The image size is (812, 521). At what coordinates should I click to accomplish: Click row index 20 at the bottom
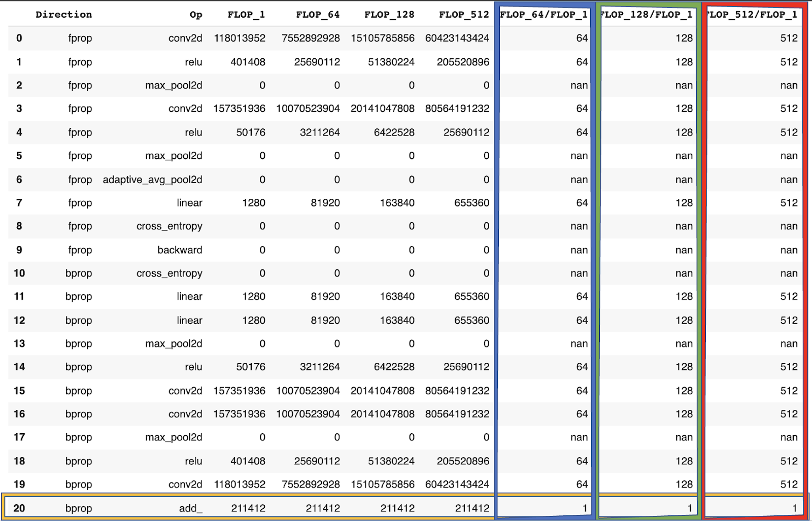coord(19,508)
